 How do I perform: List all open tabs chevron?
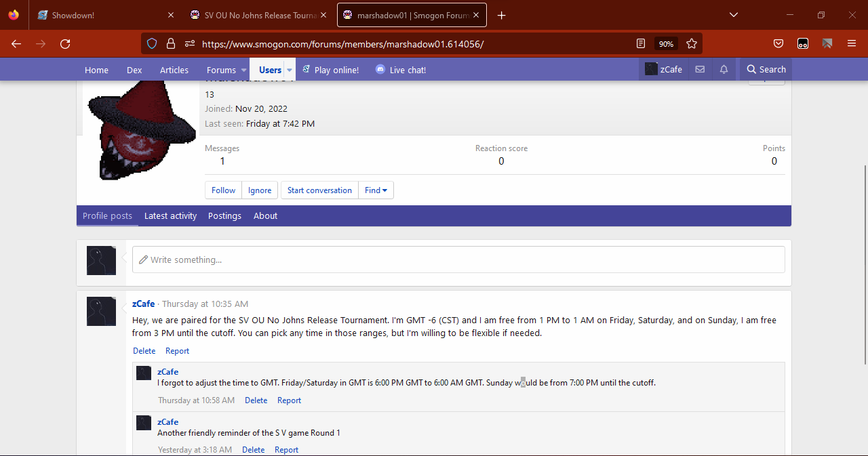click(733, 15)
